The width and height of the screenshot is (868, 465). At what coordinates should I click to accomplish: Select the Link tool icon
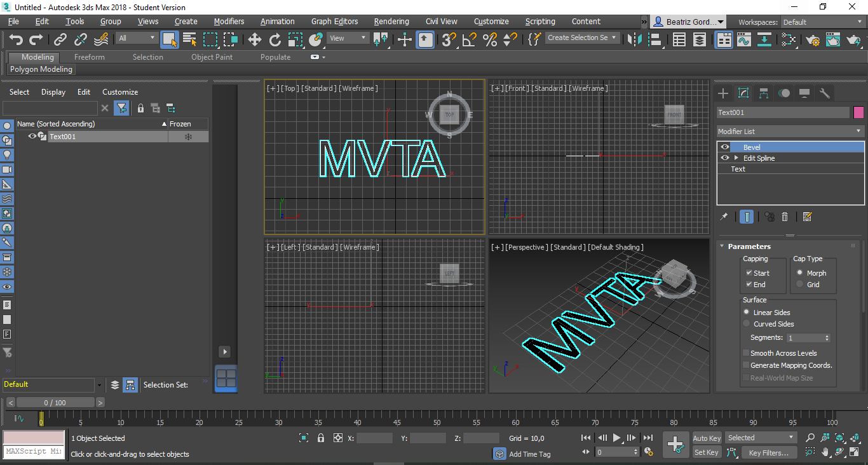pos(60,39)
